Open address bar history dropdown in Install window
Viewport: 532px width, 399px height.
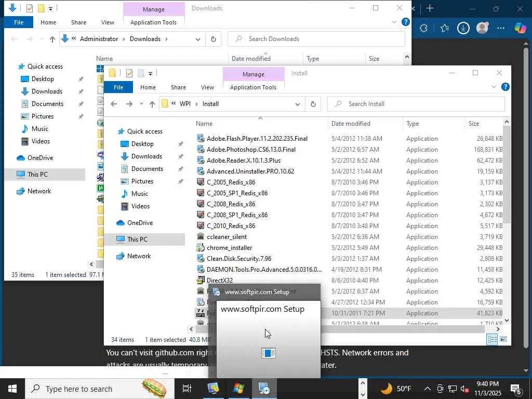click(298, 104)
